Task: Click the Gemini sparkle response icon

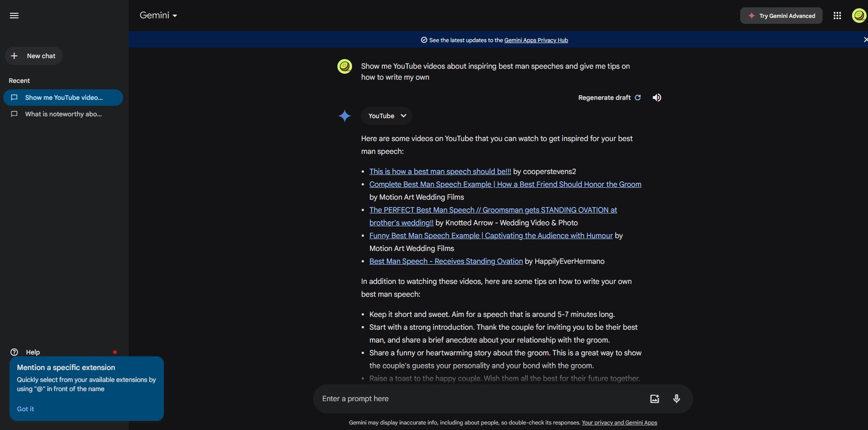Action: (345, 116)
